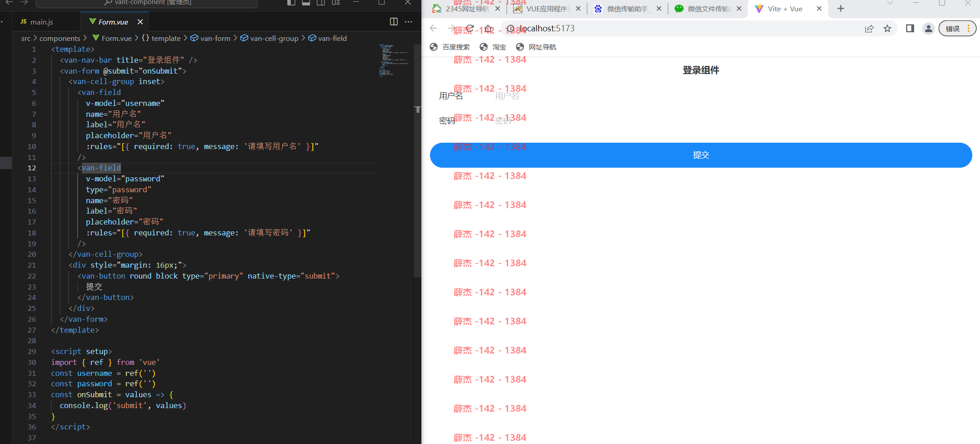Screen dimensions: 980x444
Task: Open the browser profile avatar
Action: point(929,29)
